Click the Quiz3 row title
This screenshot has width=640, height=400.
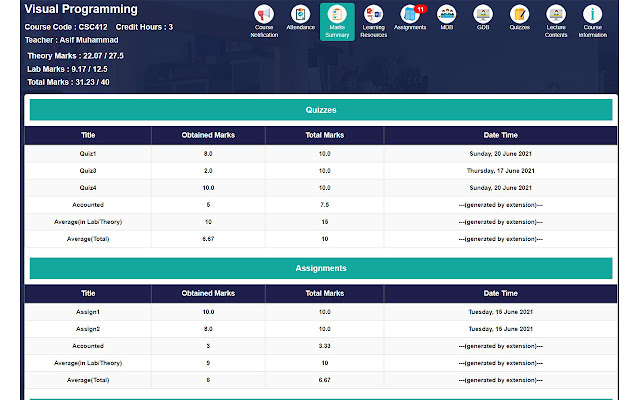88,171
